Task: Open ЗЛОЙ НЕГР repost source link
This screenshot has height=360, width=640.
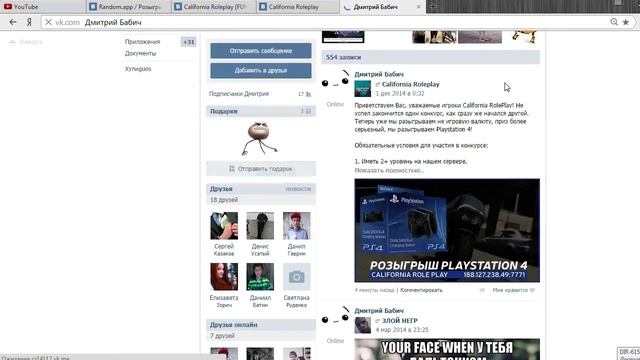Action: (x=400, y=320)
